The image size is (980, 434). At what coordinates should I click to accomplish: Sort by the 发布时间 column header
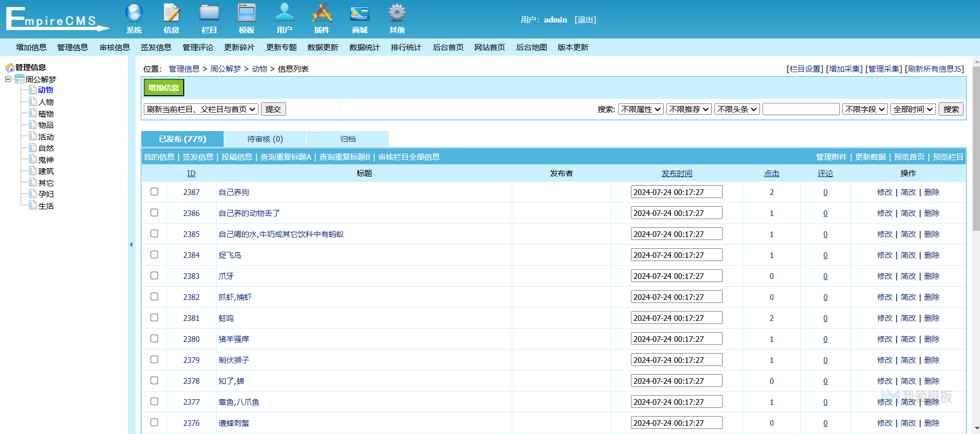click(x=677, y=173)
